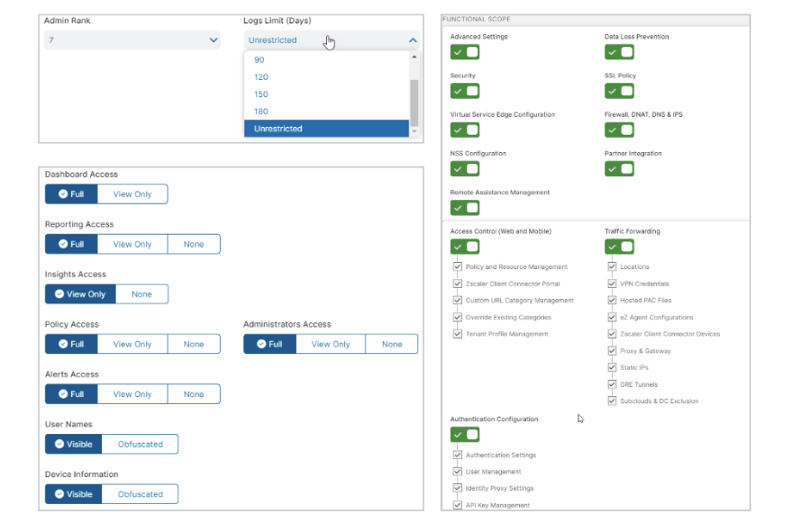Set Dashboard Access to View Only
This screenshot has height=532, width=801.
pos(132,194)
